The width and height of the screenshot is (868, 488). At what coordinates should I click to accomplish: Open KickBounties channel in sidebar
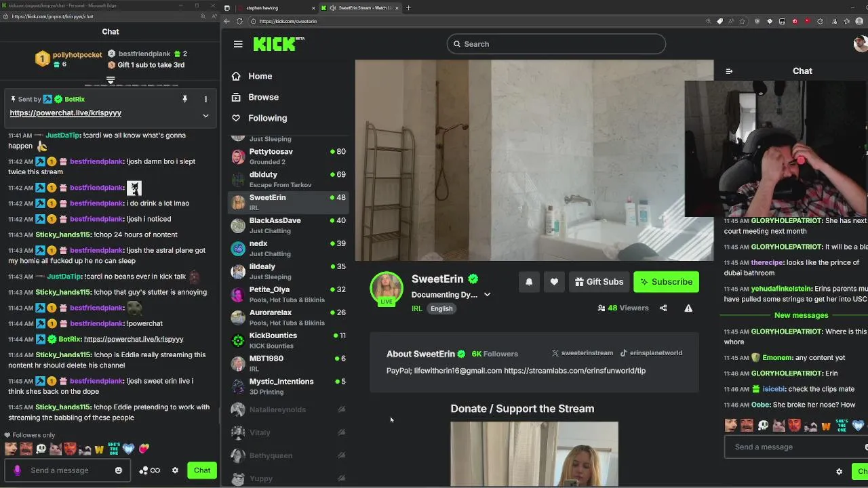click(288, 341)
